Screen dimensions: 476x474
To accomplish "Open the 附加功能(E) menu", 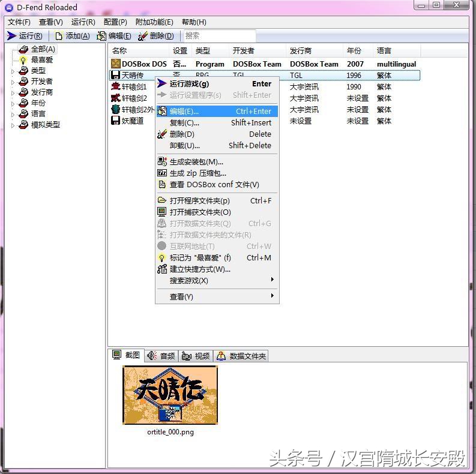I will click(x=154, y=22).
